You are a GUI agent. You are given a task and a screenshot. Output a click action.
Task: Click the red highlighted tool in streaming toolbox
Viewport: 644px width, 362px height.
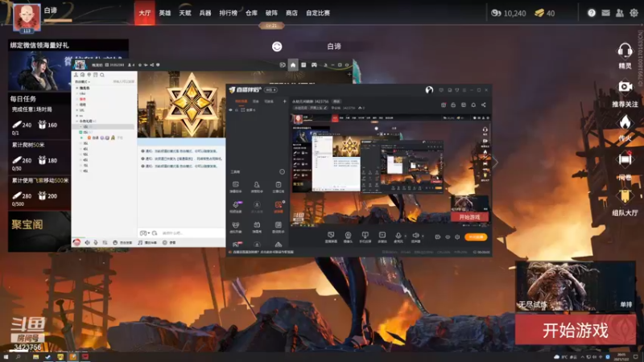point(279,205)
